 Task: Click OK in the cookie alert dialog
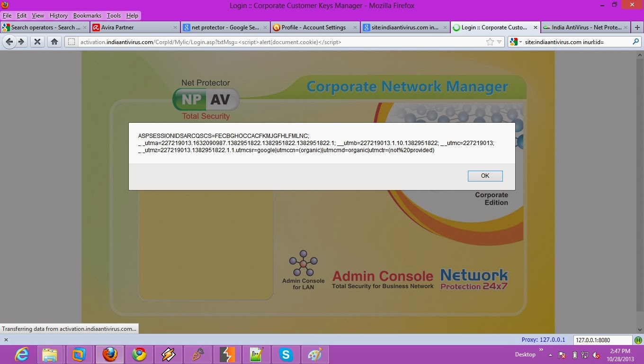(x=485, y=176)
